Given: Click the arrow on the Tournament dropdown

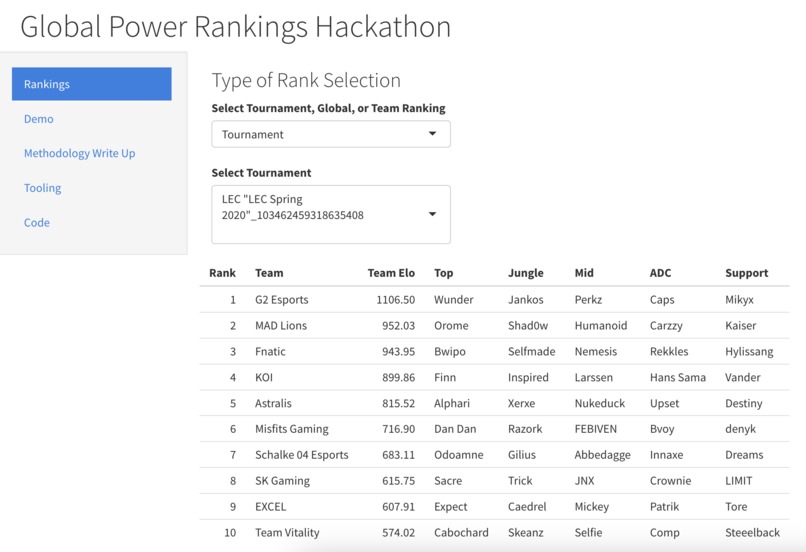Looking at the screenshot, I should click(x=433, y=134).
